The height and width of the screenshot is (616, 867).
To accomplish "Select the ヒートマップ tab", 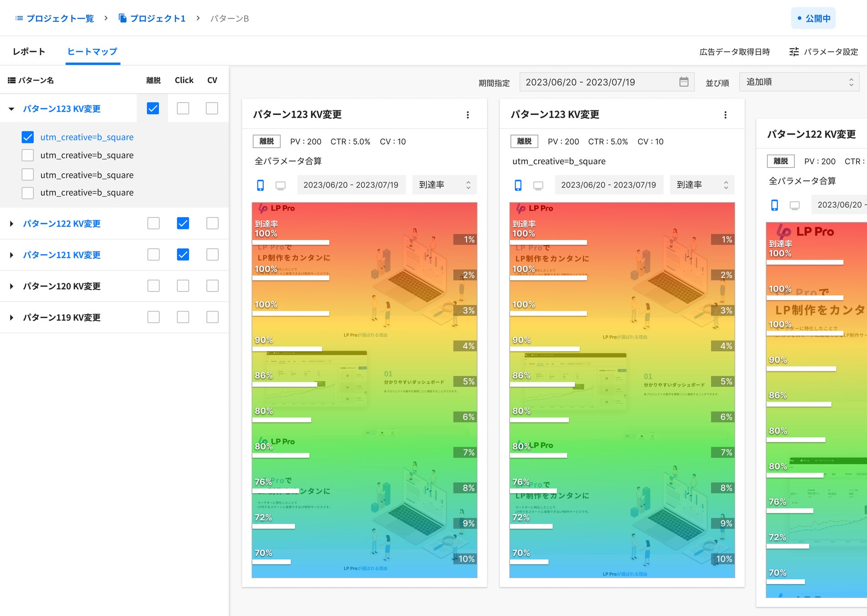I will point(92,52).
